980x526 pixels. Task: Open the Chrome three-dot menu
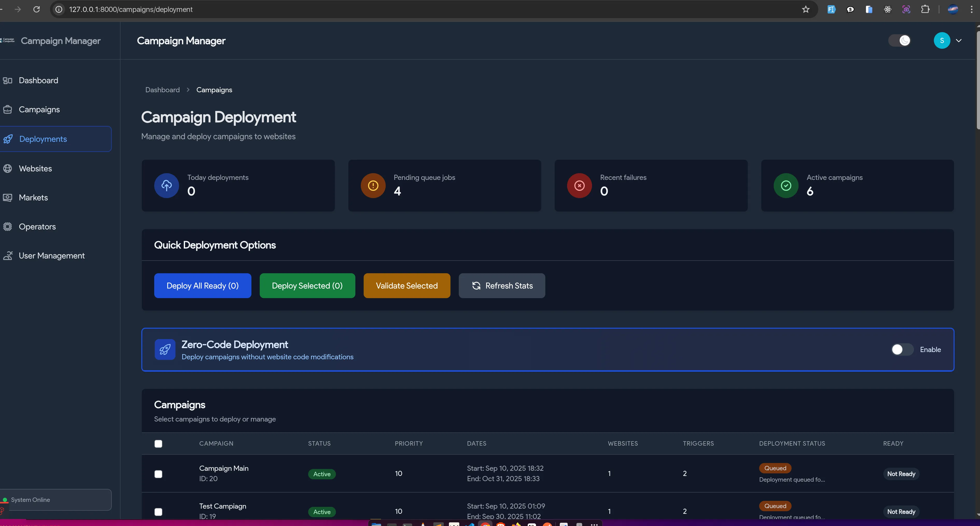[x=971, y=9]
